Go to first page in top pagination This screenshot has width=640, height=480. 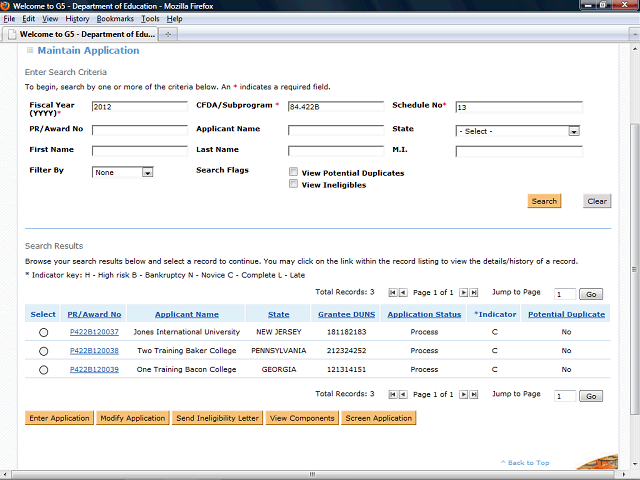coord(392,293)
